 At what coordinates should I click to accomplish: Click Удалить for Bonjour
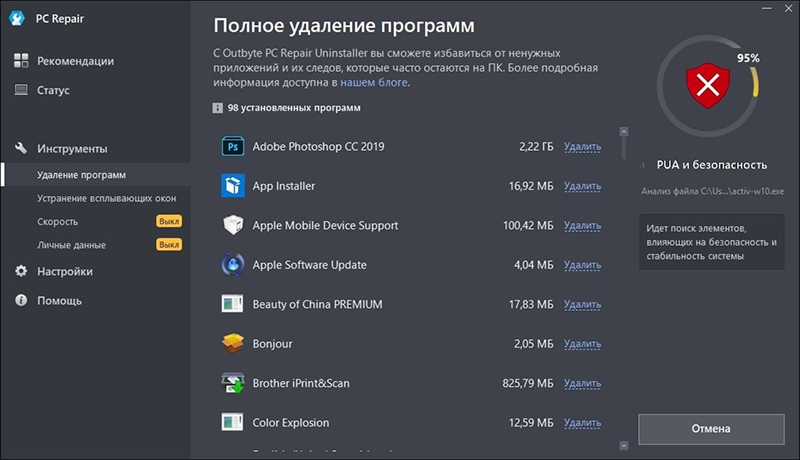582,344
